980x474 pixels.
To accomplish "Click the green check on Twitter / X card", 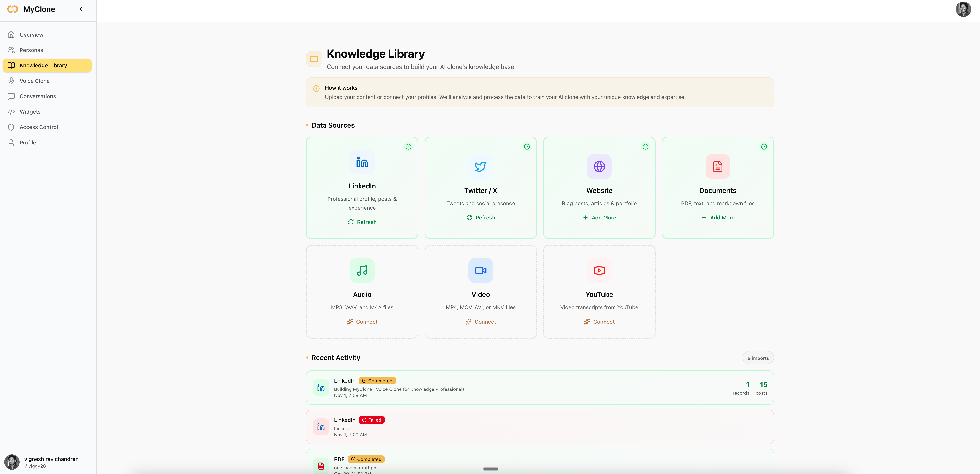I will pos(527,147).
